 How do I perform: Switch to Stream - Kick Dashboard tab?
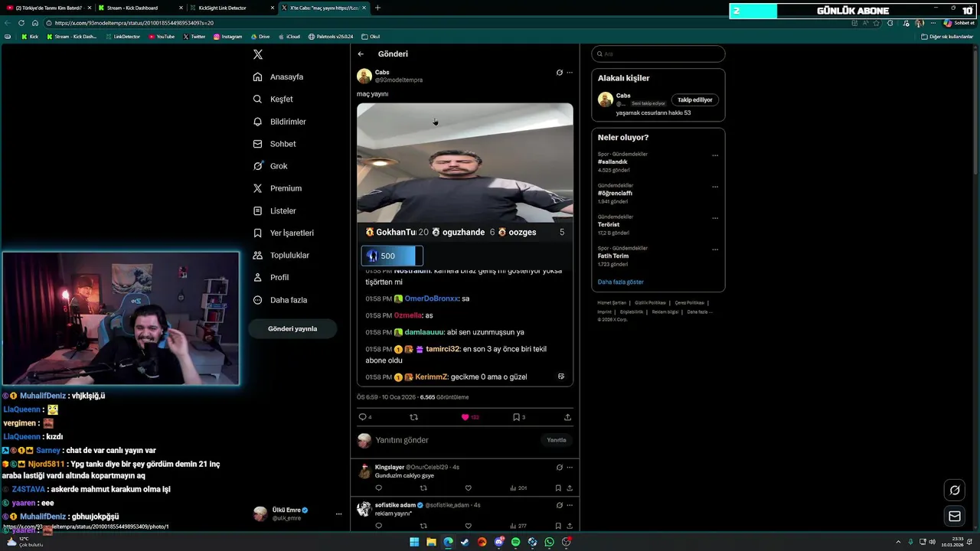(140, 8)
